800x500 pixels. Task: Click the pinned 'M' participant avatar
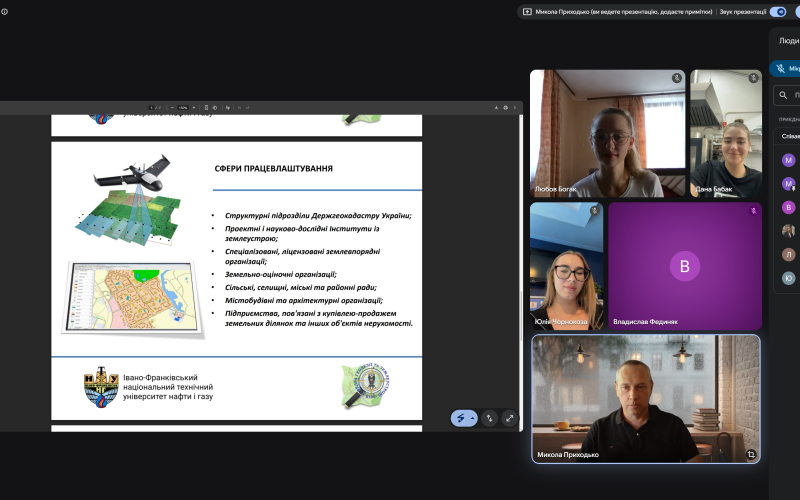pyautogui.click(x=788, y=184)
